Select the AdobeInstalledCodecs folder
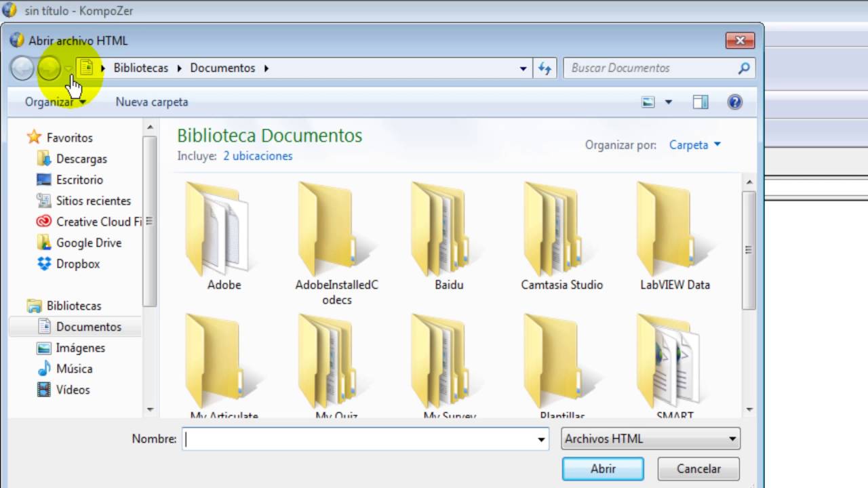The height and width of the screenshot is (488, 868). [x=337, y=243]
